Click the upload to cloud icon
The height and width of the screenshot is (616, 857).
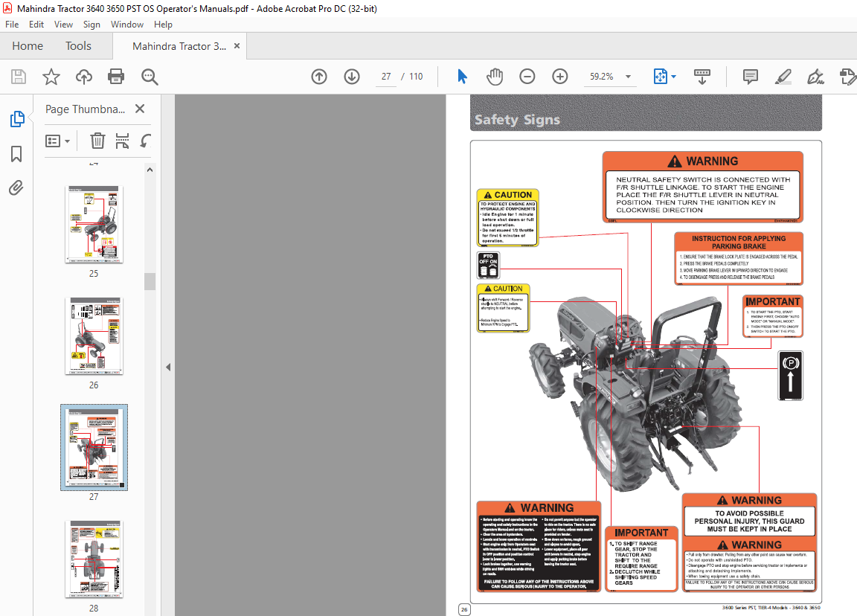coord(83,77)
